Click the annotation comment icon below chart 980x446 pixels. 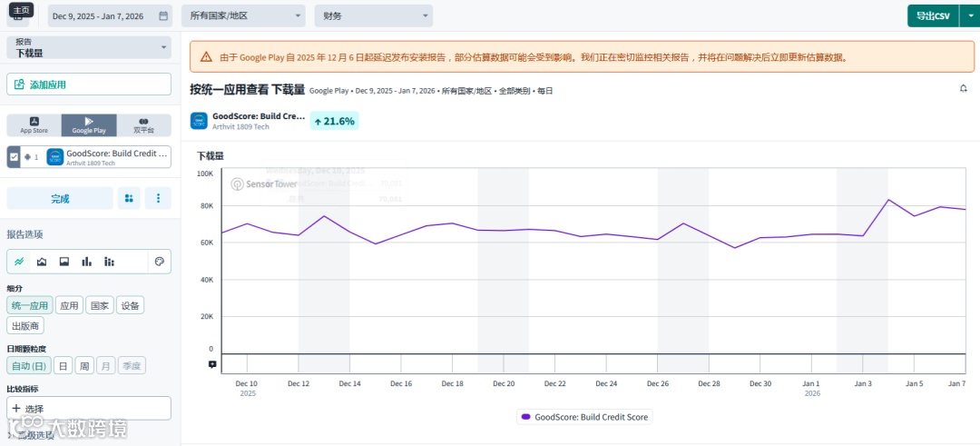[212, 364]
